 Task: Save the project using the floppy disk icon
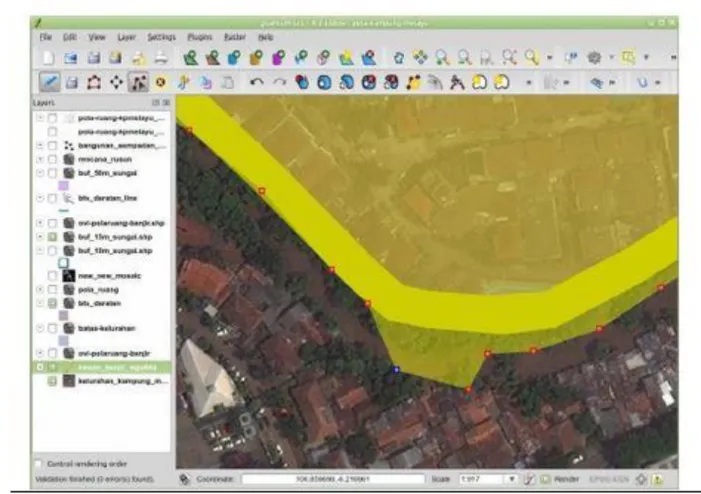click(93, 58)
